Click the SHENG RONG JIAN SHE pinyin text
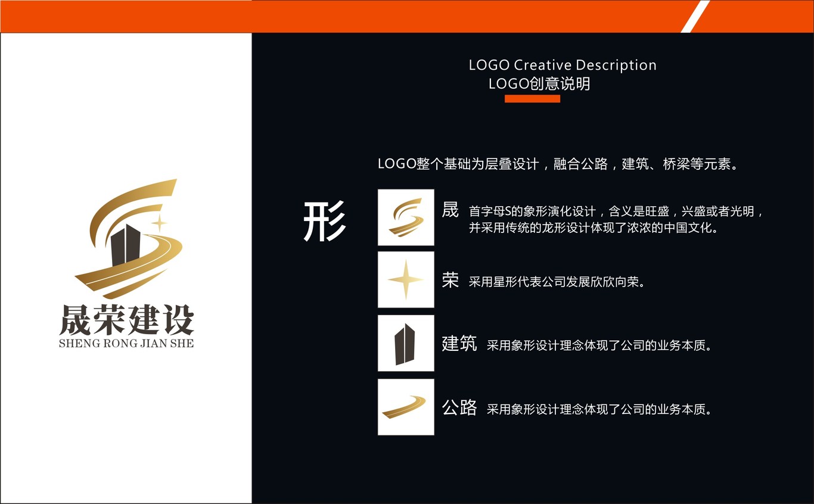This screenshot has width=814, height=504. pyautogui.click(x=126, y=344)
